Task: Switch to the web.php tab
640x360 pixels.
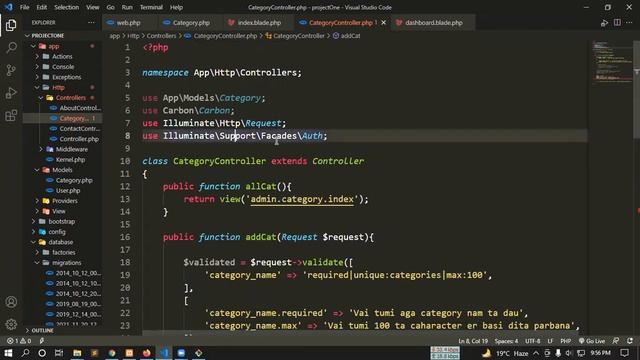Action: 129,23
